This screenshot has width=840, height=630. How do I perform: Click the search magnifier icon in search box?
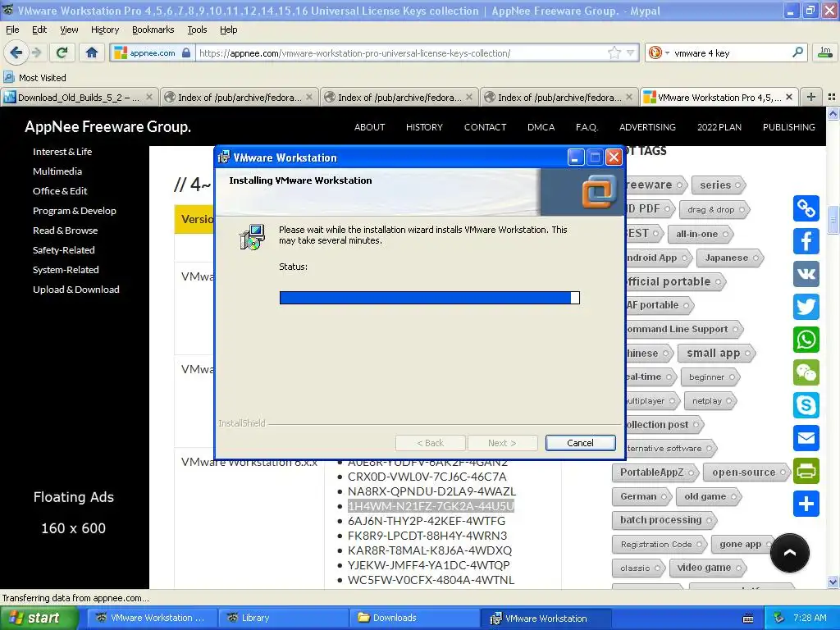point(797,52)
